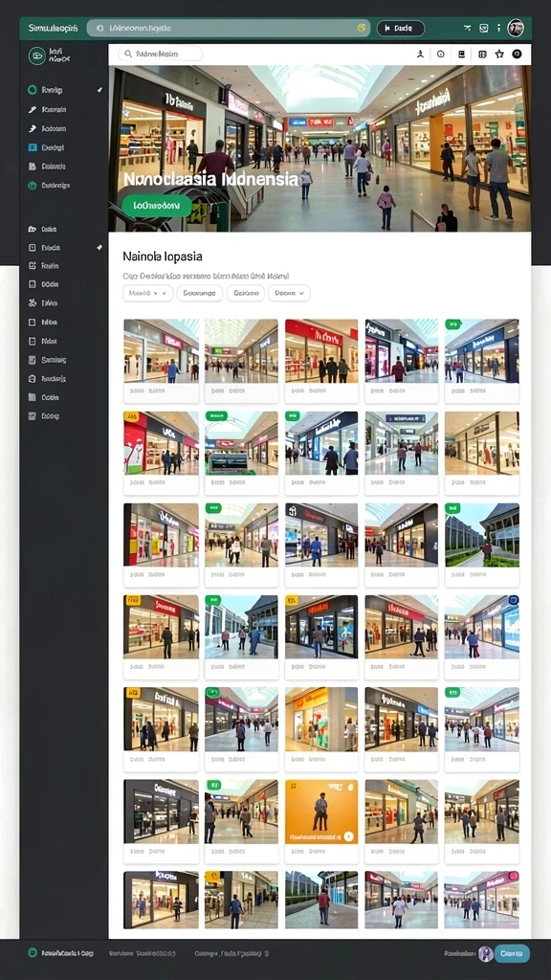This screenshot has width=551, height=980.
Task: Click the square icon left of the star
Action: point(482,55)
